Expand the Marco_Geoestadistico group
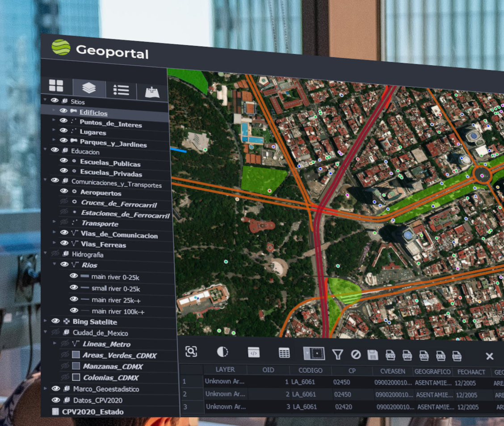The image size is (504, 426). [x=46, y=388]
